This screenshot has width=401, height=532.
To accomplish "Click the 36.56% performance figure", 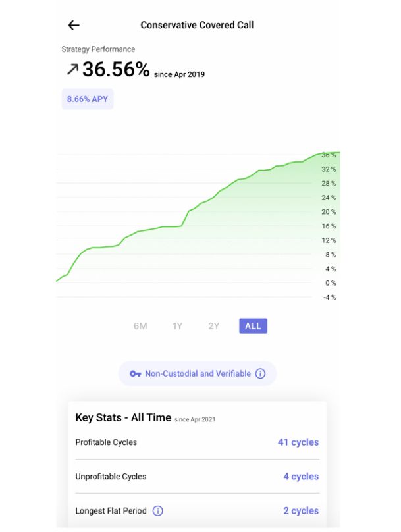I will point(116,69).
